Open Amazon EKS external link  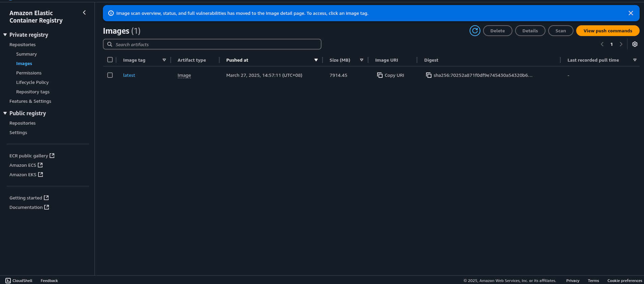coord(26,175)
